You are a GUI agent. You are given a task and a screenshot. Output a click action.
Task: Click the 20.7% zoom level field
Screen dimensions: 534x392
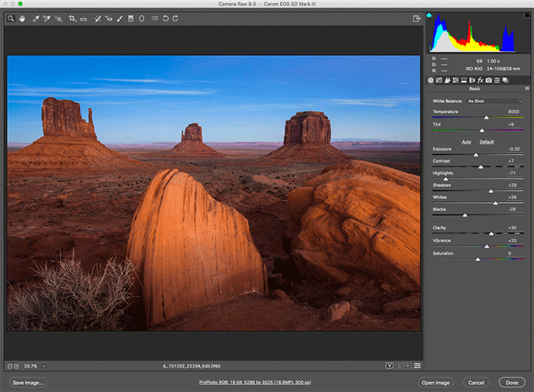coord(31,366)
